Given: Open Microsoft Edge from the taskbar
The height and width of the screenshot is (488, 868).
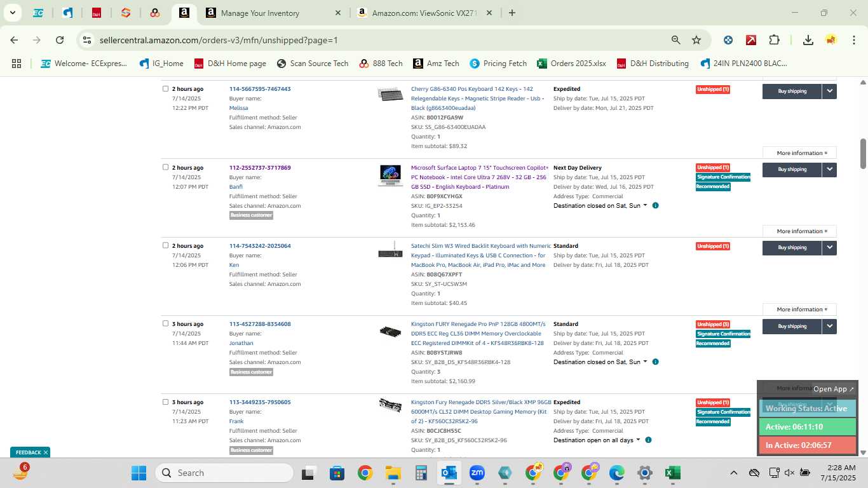Looking at the screenshot, I should (x=616, y=473).
